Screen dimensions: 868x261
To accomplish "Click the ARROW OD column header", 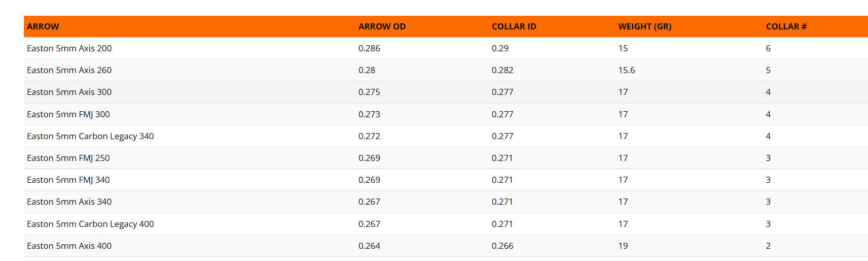I will (382, 26).
